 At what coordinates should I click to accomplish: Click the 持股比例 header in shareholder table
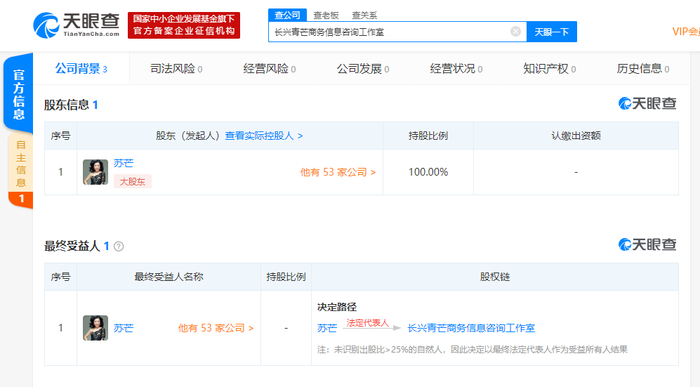428,136
